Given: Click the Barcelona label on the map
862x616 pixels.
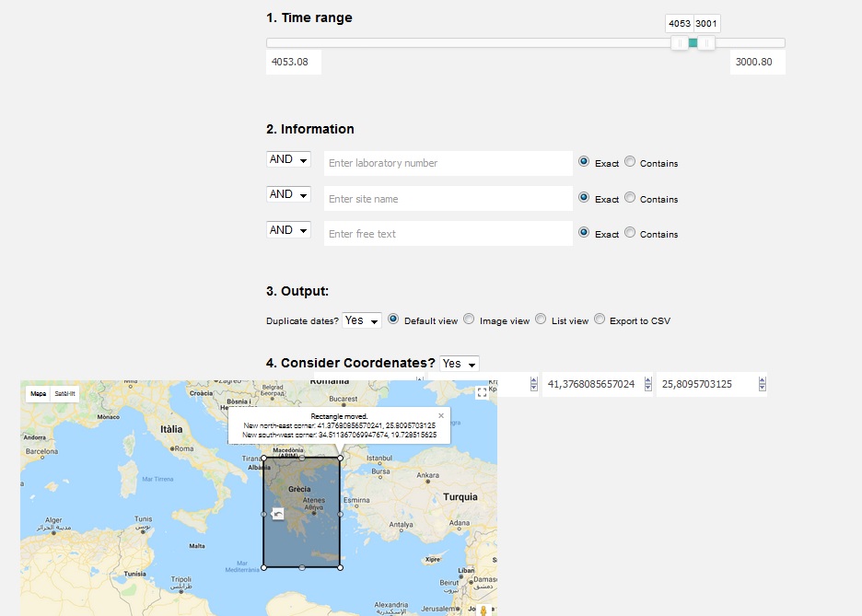Looking at the screenshot, I should coord(41,451).
